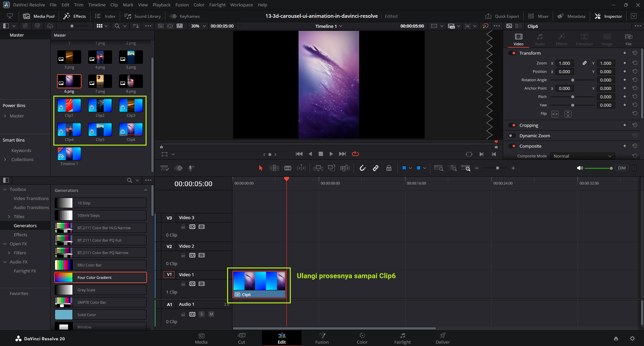Click the flip horizontal icon

click(555, 114)
